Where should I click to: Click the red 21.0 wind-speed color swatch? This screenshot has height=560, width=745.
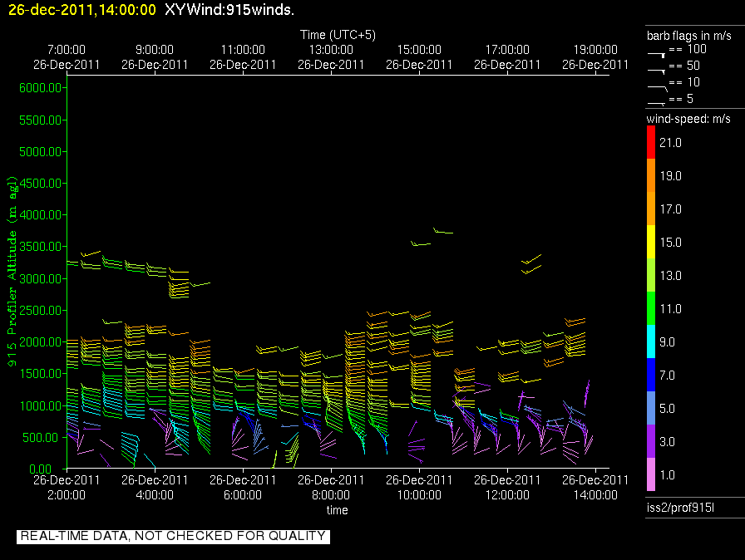[x=651, y=142]
